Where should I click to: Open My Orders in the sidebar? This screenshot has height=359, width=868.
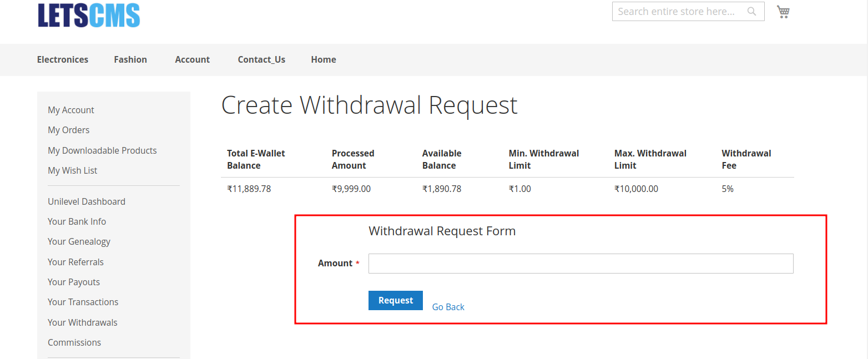pyautogui.click(x=69, y=130)
